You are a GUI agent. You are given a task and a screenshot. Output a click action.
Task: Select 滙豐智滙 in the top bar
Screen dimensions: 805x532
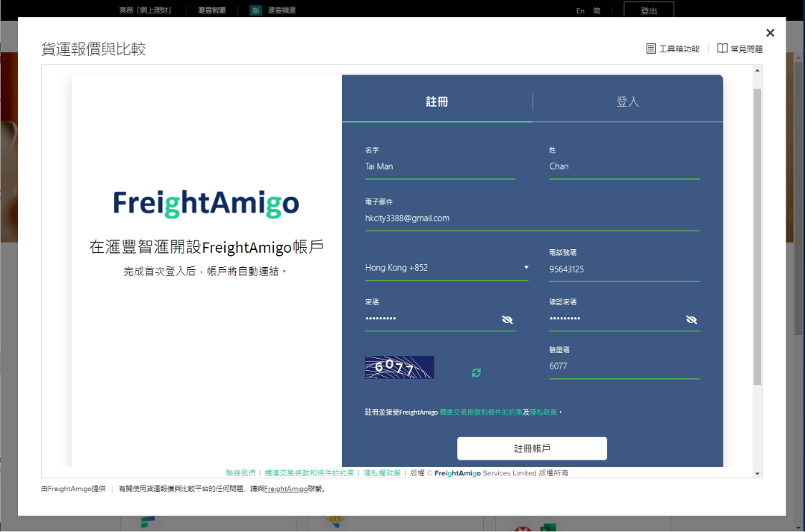click(x=212, y=10)
